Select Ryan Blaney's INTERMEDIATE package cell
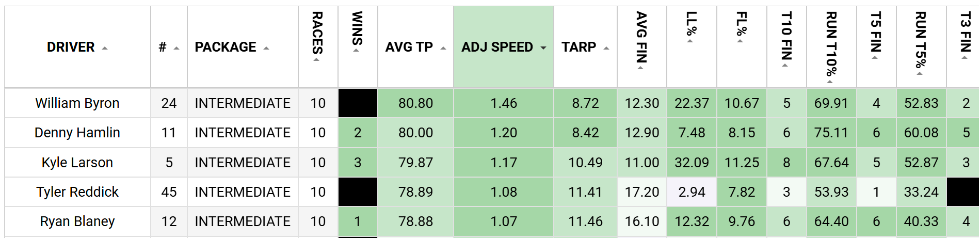Viewport: 980px width, 238px height. [x=243, y=221]
